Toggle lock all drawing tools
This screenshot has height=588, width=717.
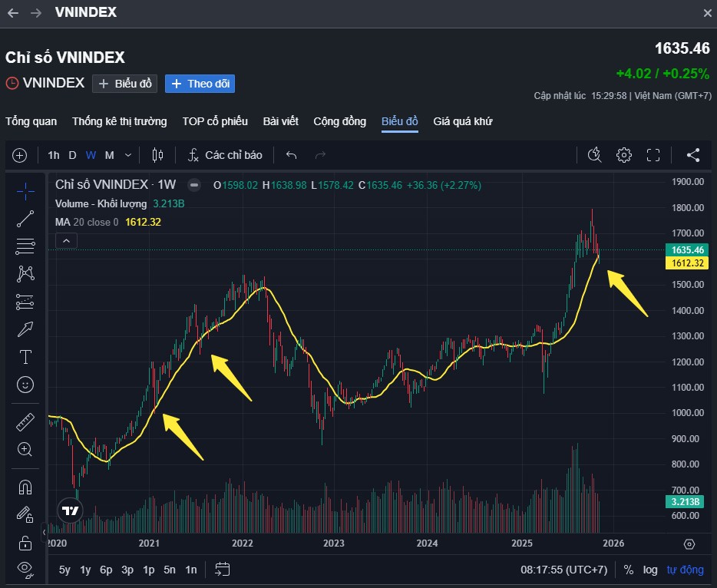click(25, 542)
